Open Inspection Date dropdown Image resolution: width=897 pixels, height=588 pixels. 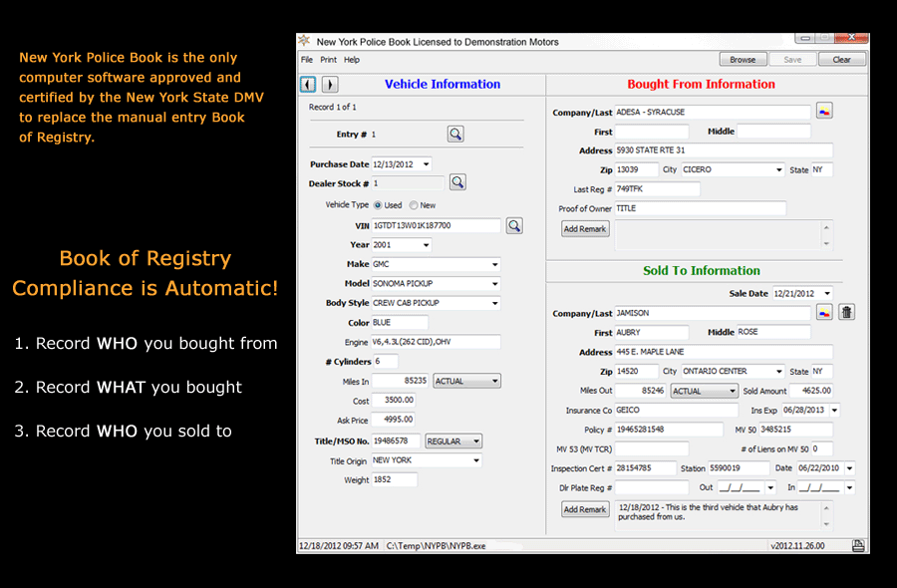pos(849,468)
